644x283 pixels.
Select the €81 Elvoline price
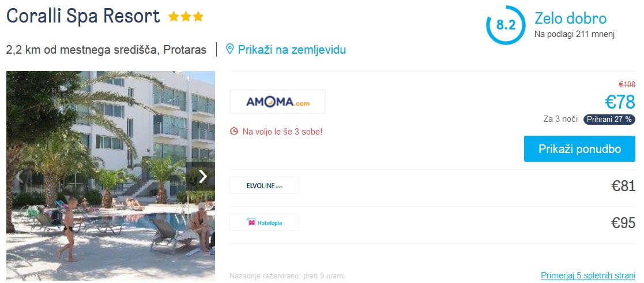623,186
